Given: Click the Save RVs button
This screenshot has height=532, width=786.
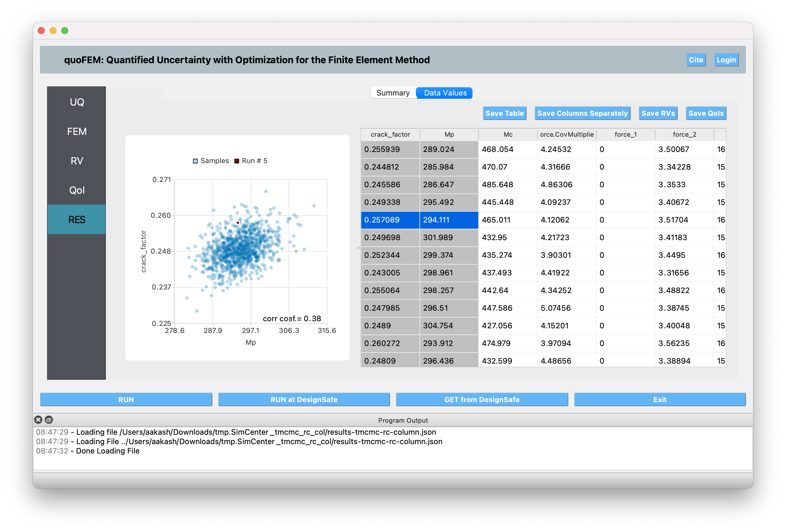Looking at the screenshot, I should pos(658,113).
